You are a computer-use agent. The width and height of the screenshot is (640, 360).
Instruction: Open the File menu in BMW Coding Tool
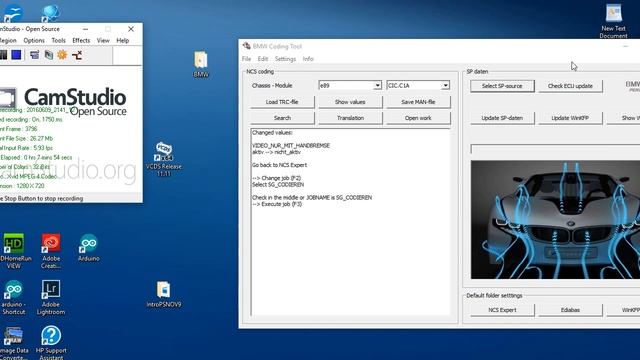coord(247,59)
